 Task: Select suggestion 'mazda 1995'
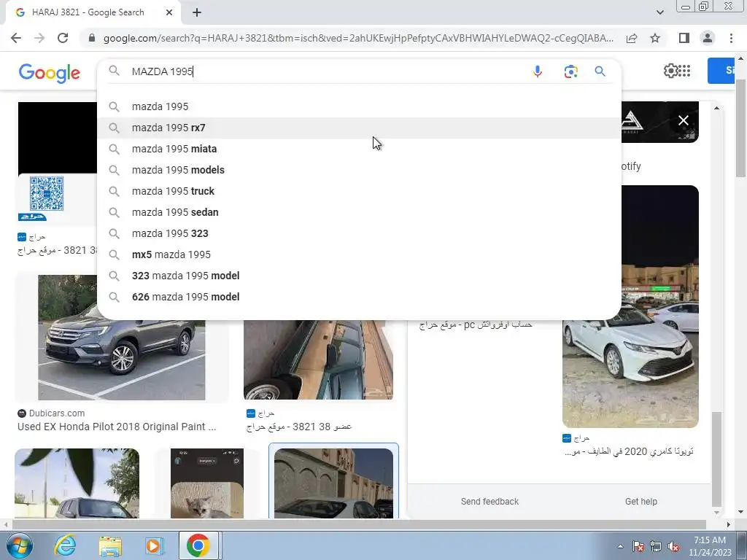(359, 106)
